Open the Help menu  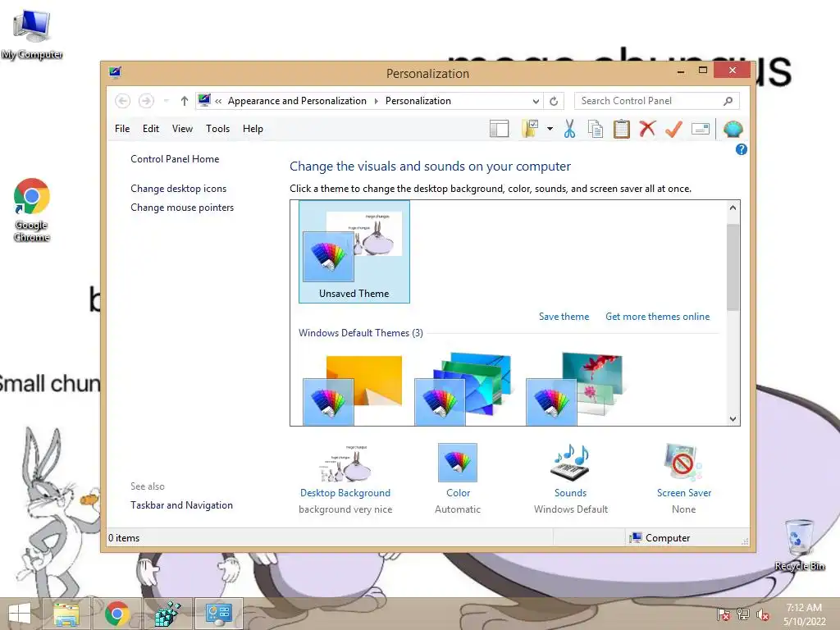(x=253, y=129)
